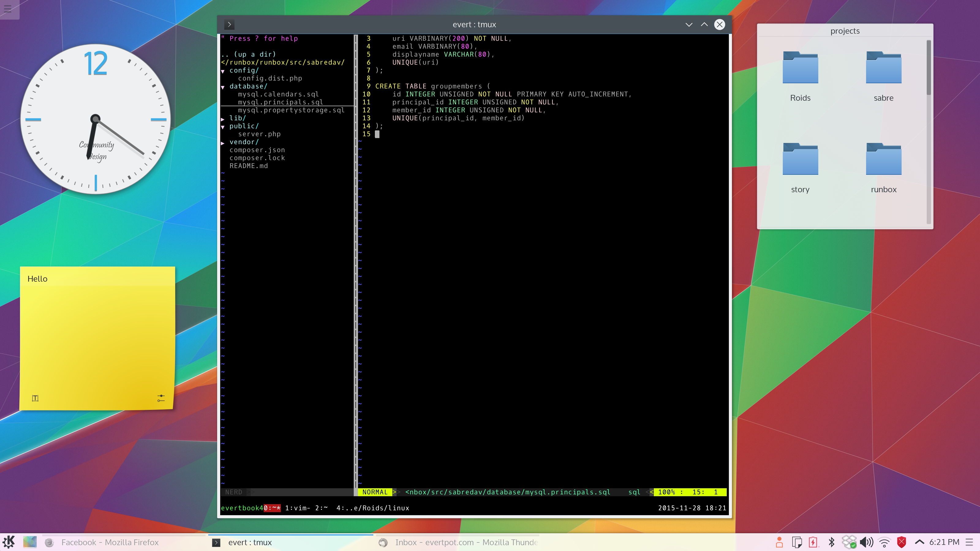Open the red shield security tray icon
The width and height of the screenshot is (980, 551).
coord(902,542)
